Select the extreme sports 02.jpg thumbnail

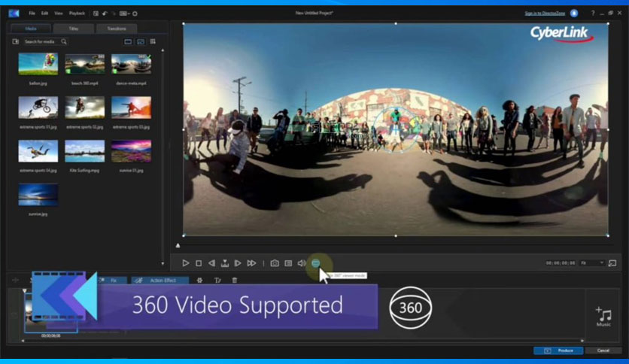[84, 108]
